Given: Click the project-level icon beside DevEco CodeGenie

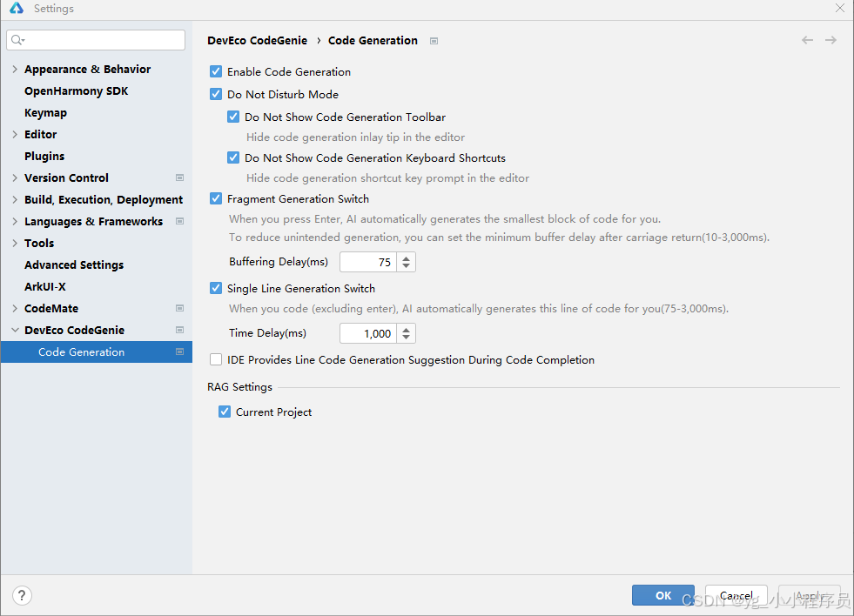Looking at the screenshot, I should click(x=179, y=331).
